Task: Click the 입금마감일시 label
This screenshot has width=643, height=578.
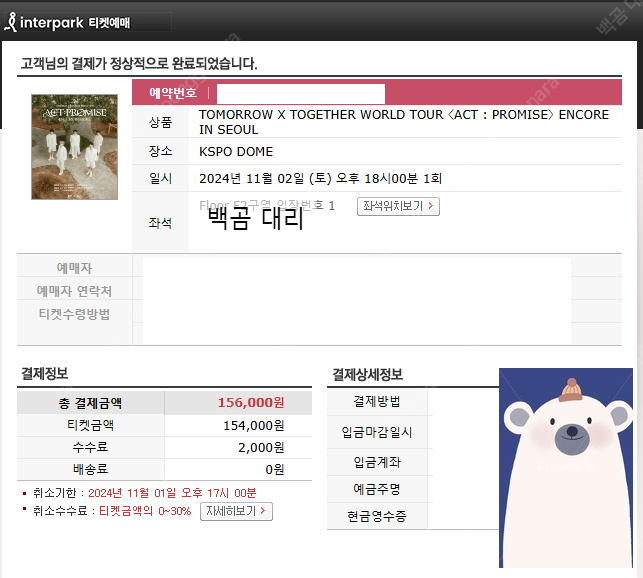Action: pyautogui.click(x=377, y=432)
